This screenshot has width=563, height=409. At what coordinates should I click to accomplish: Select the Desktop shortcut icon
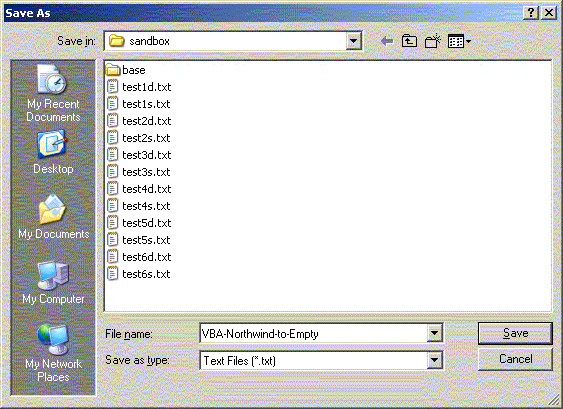(x=53, y=152)
